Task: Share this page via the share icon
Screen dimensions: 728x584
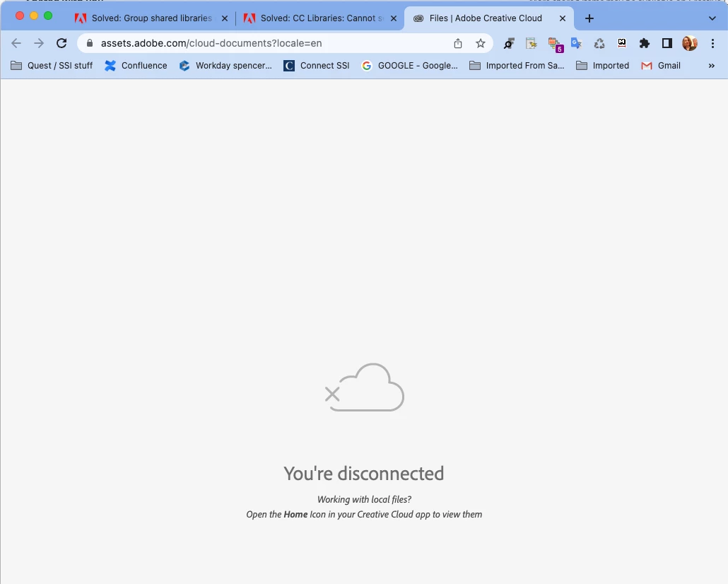Action: pos(458,43)
